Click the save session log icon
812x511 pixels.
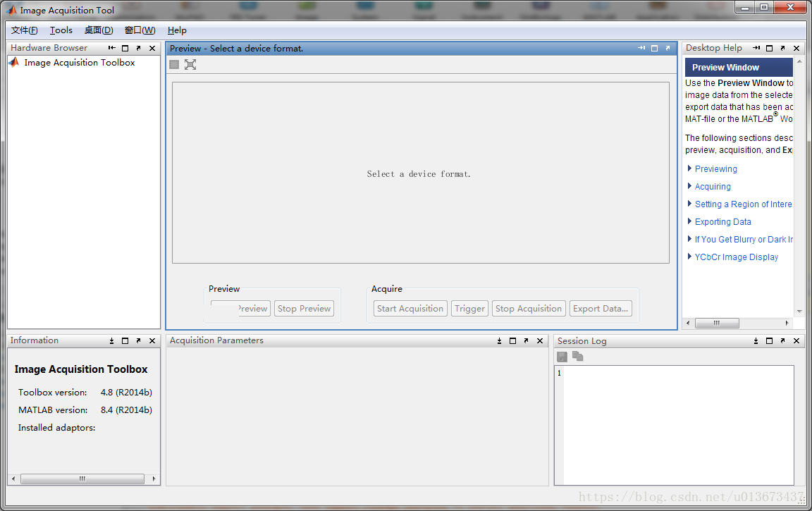tap(562, 357)
